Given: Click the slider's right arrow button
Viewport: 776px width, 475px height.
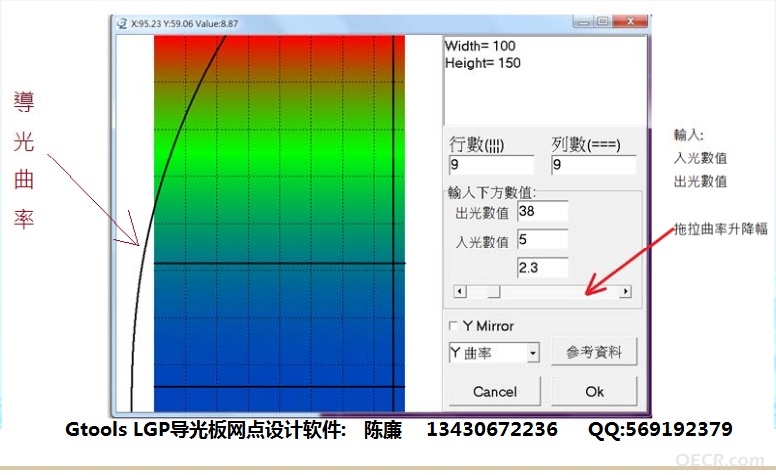Looking at the screenshot, I should pos(626,291).
